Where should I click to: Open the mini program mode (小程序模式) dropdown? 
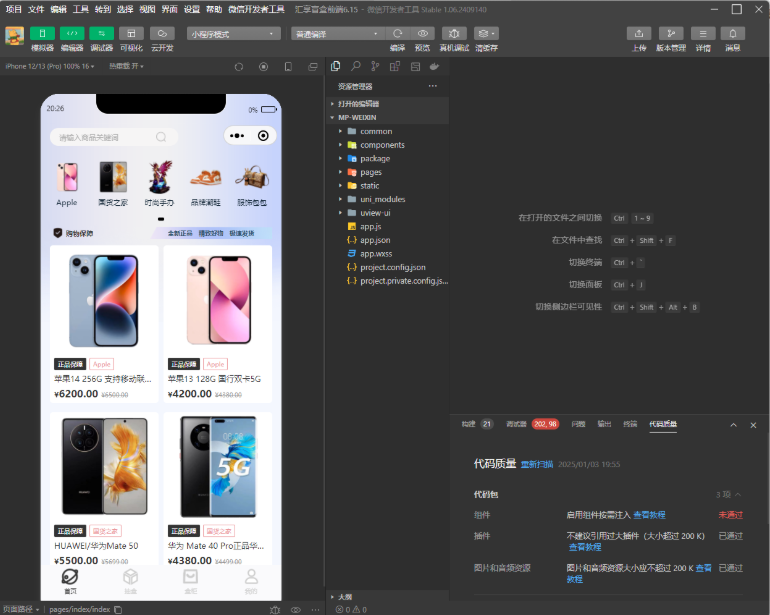[232, 33]
